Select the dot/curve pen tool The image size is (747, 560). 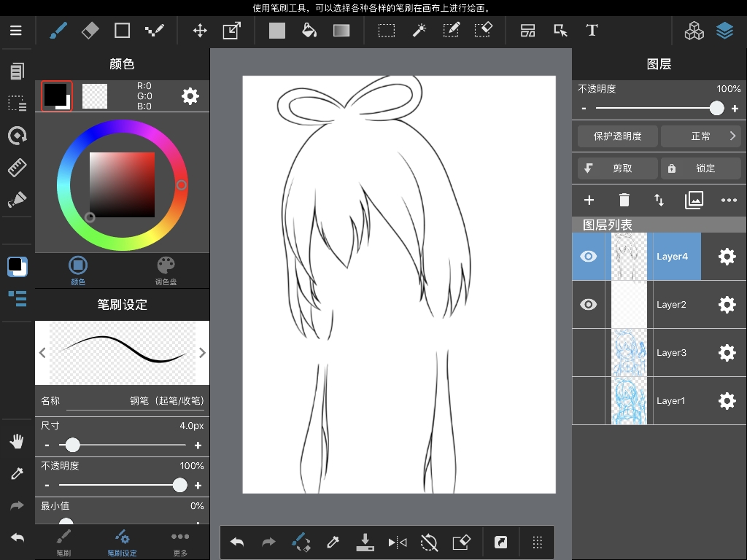[x=155, y=31]
